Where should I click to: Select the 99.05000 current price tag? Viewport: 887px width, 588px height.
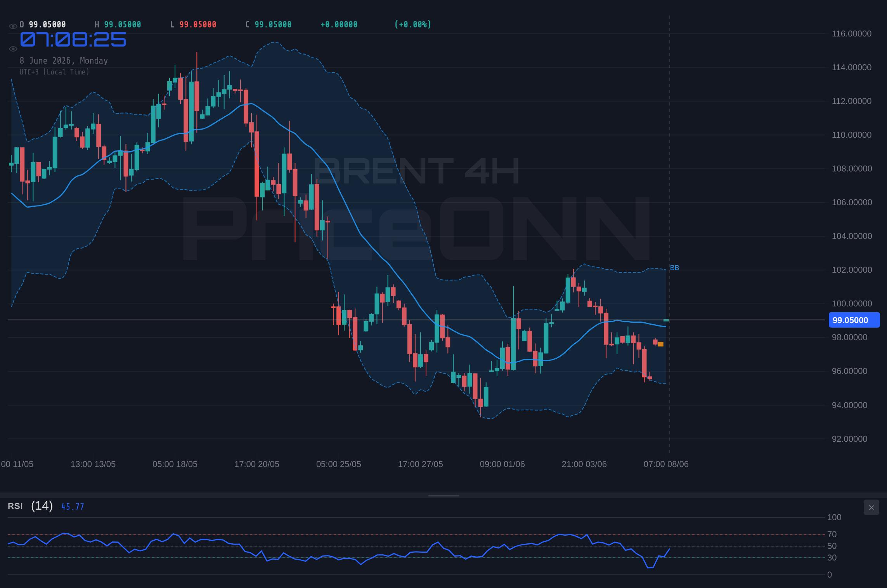click(x=854, y=320)
